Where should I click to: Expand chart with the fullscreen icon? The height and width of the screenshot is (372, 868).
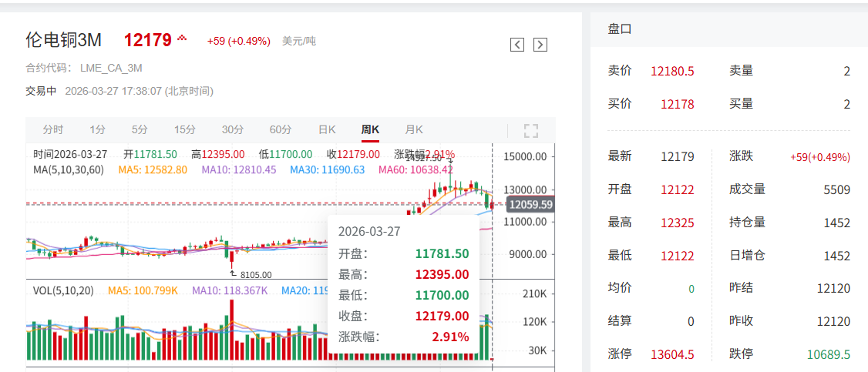tap(530, 130)
